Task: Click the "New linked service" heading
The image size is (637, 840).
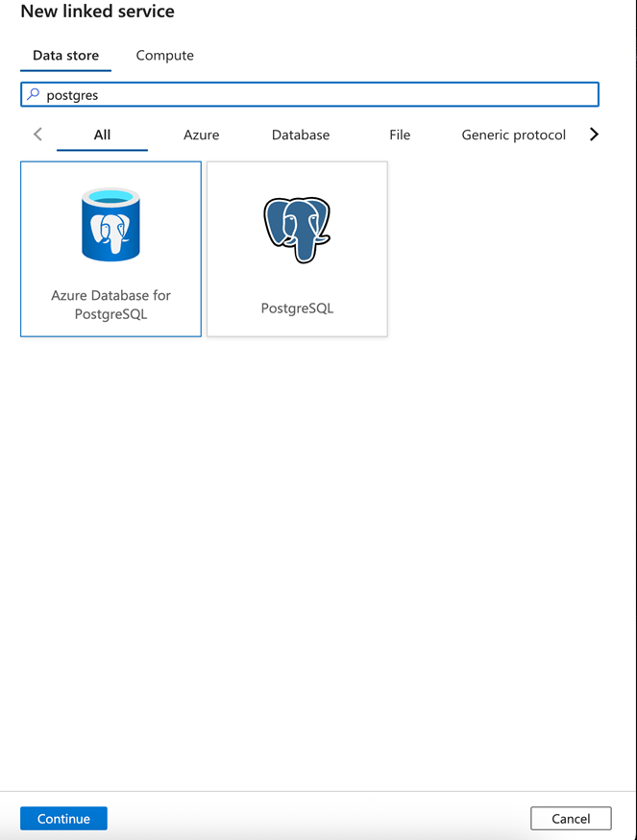Action: [97, 12]
